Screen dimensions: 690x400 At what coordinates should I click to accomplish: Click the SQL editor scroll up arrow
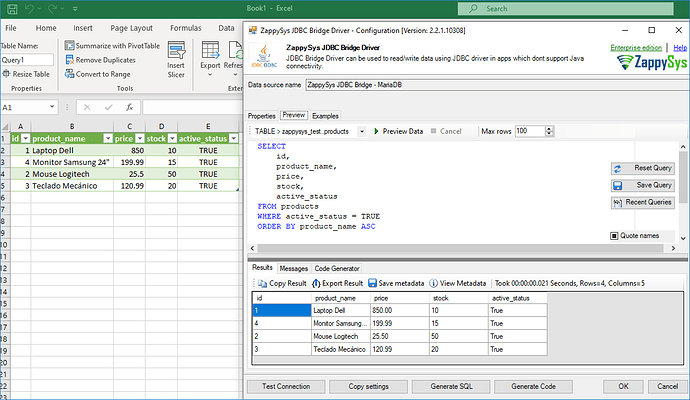point(683,147)
